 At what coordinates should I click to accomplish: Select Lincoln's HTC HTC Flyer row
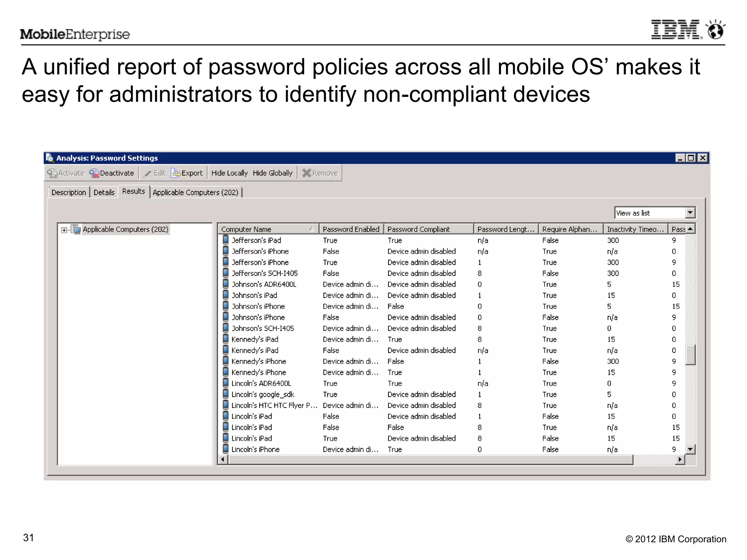coord(452,405)
